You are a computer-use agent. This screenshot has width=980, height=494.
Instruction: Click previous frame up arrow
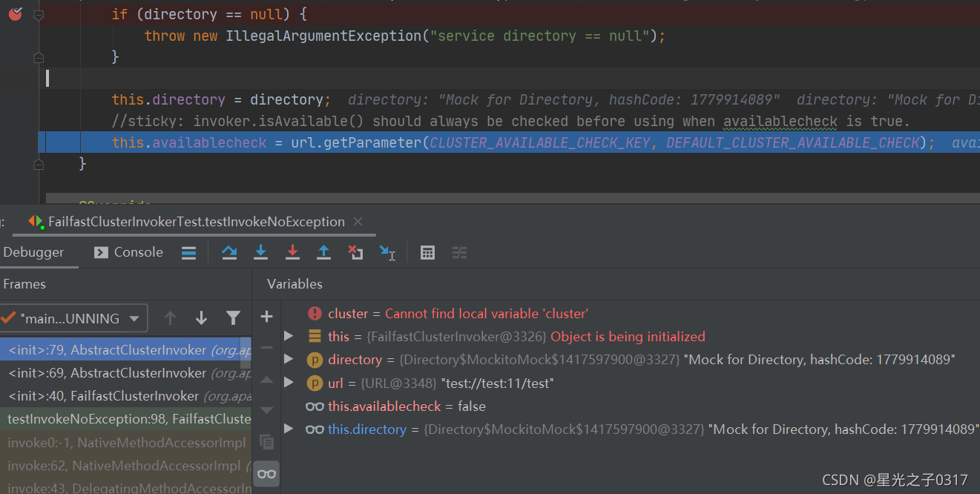pyautogui.click(x=170, y=318)
